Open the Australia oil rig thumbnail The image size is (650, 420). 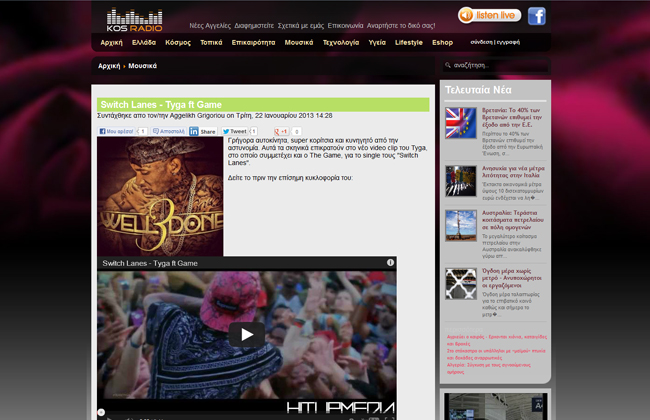461,225
